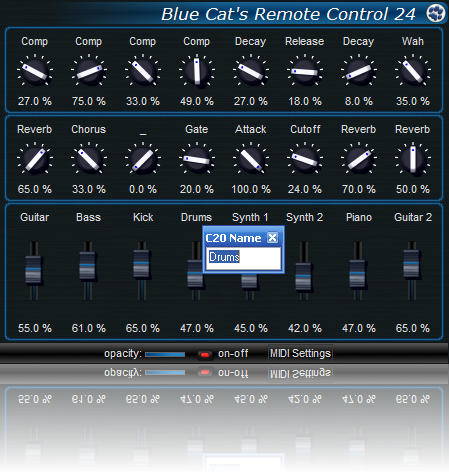Grab the Guitar fader handle

tap(34, 269)
